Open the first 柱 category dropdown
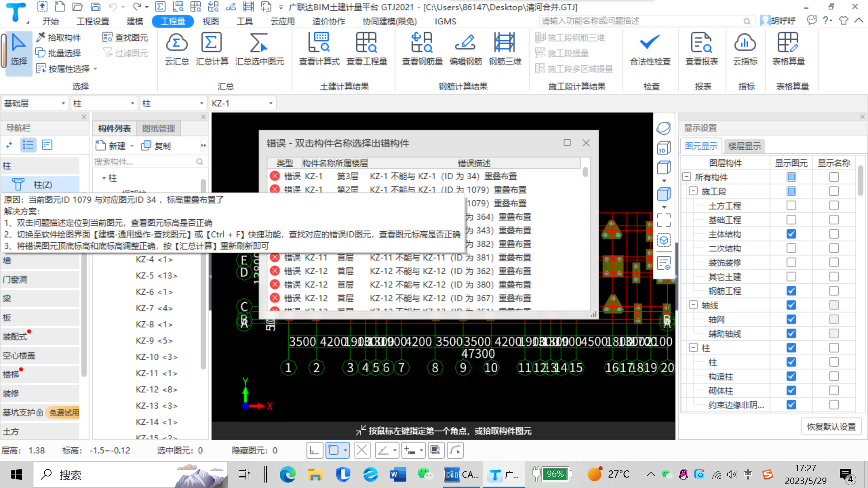 [104, 103]
